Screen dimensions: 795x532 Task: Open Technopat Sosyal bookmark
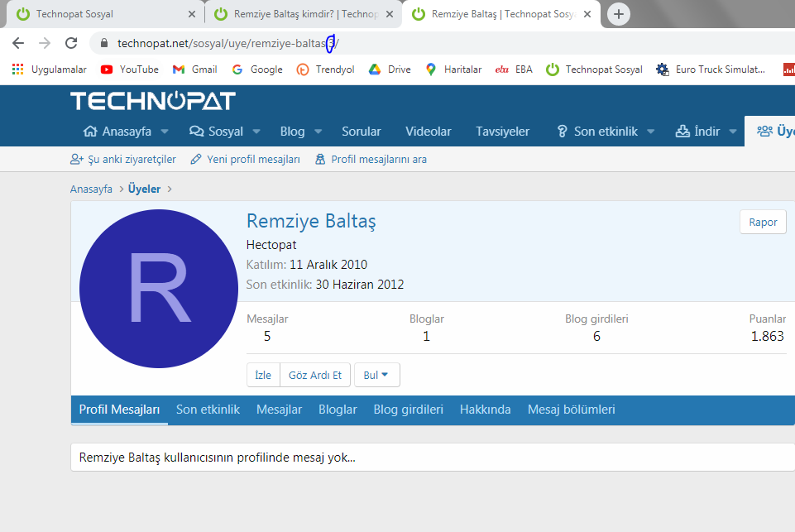594,69
